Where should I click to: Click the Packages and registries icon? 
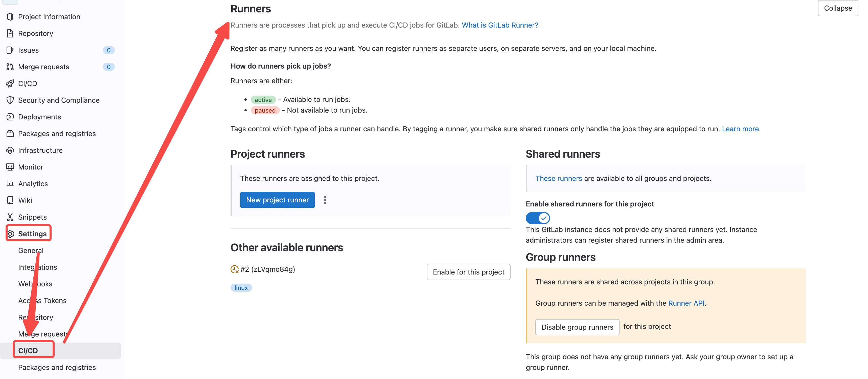[10, 134]
